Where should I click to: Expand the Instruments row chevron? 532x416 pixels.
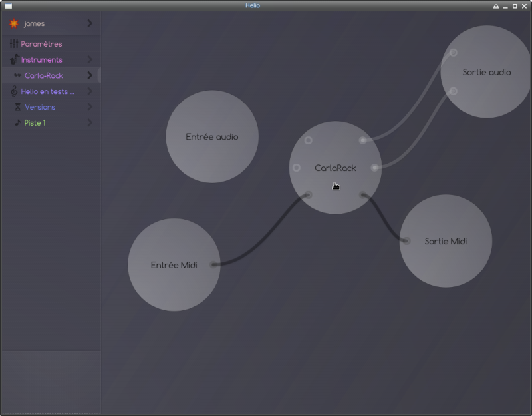tap(90, 59)
